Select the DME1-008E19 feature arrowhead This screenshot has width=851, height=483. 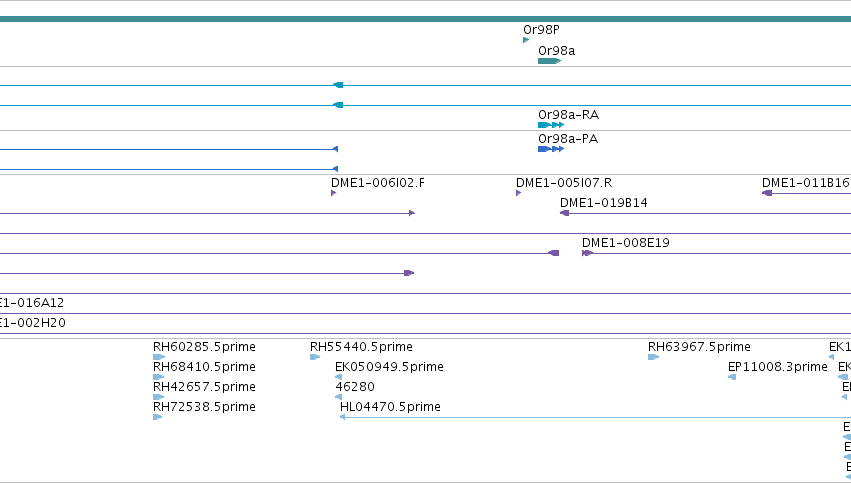(587, 253)
